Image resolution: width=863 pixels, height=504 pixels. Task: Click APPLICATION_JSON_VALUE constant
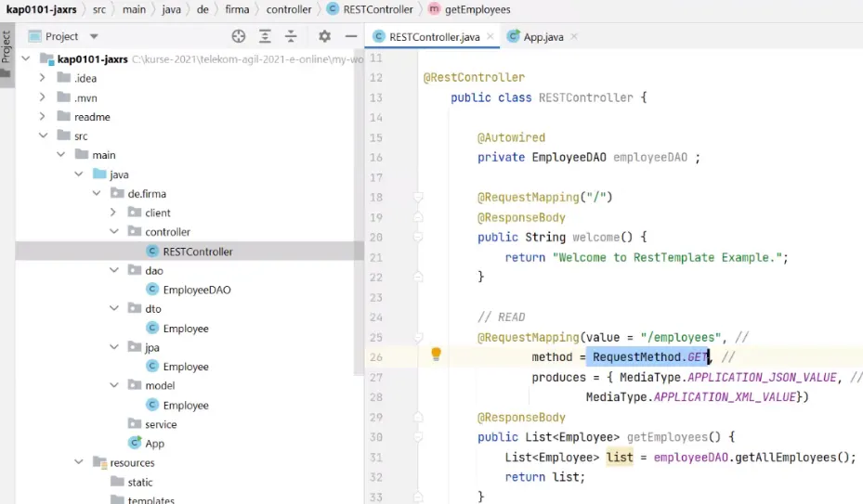click(763, 378)
